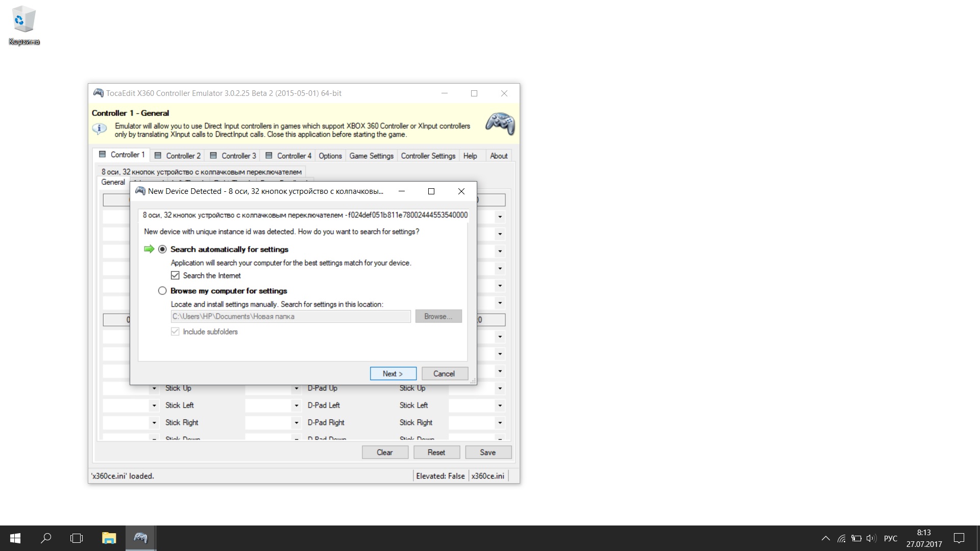Open the Game Settings tab
The image size is (980, 551).
click(371, 156)
